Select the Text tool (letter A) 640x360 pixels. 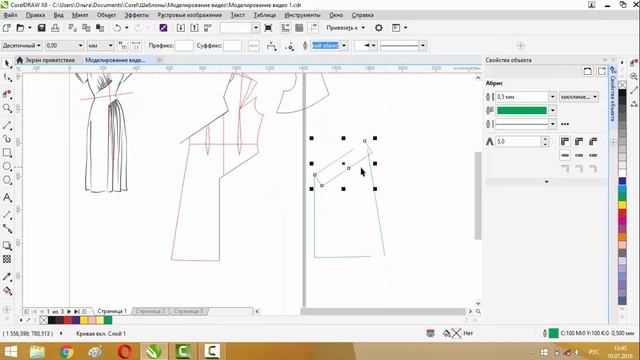tap(7, 198)
